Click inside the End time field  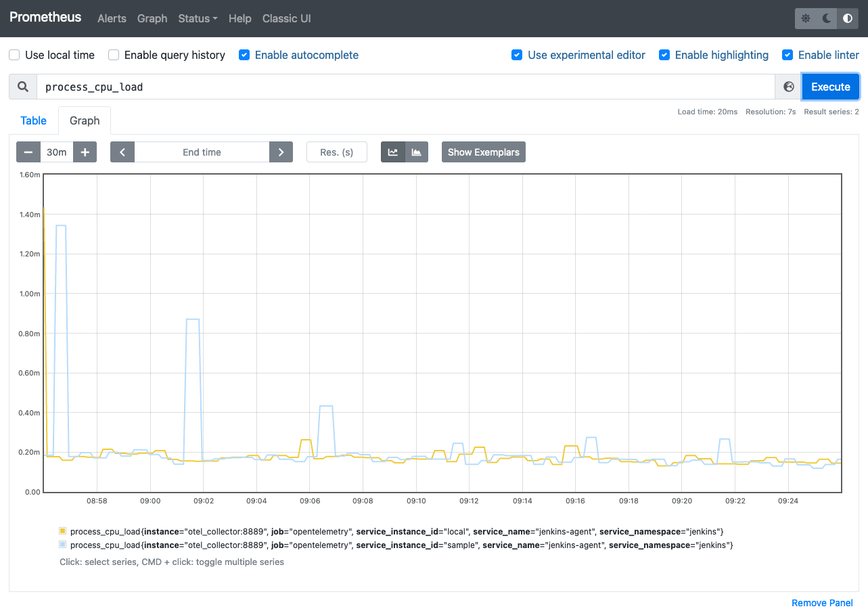(202, 152)
